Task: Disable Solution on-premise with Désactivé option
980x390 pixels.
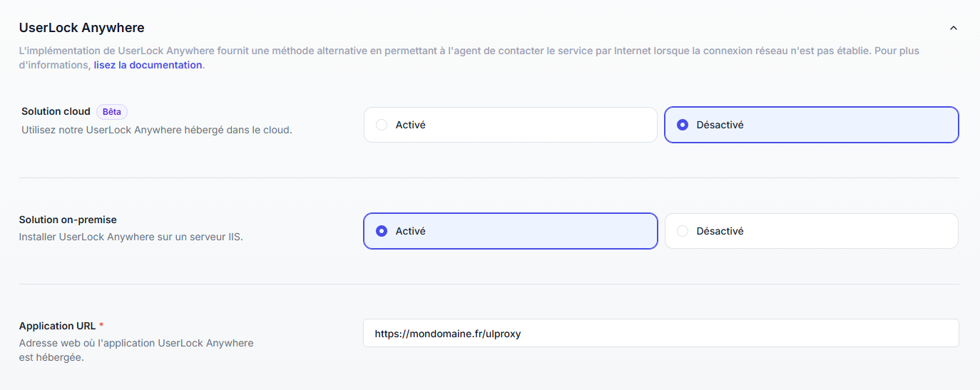Action: [x=811, y=231]
